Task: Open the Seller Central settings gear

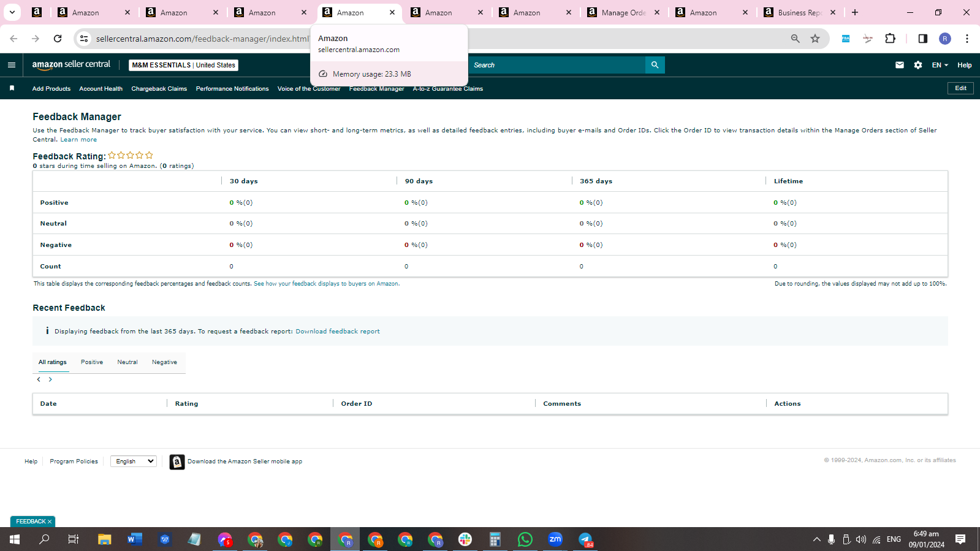Action: 918,65
